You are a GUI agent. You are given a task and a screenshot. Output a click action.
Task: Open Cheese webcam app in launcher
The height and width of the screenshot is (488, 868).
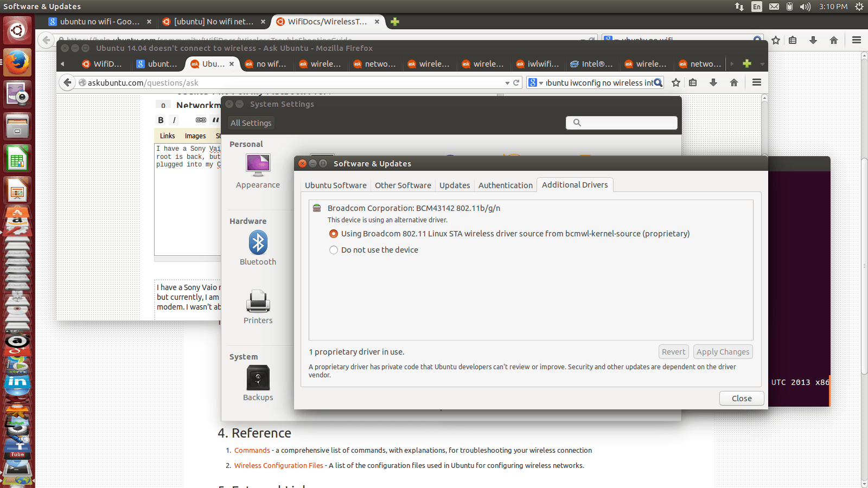point(17,94)
